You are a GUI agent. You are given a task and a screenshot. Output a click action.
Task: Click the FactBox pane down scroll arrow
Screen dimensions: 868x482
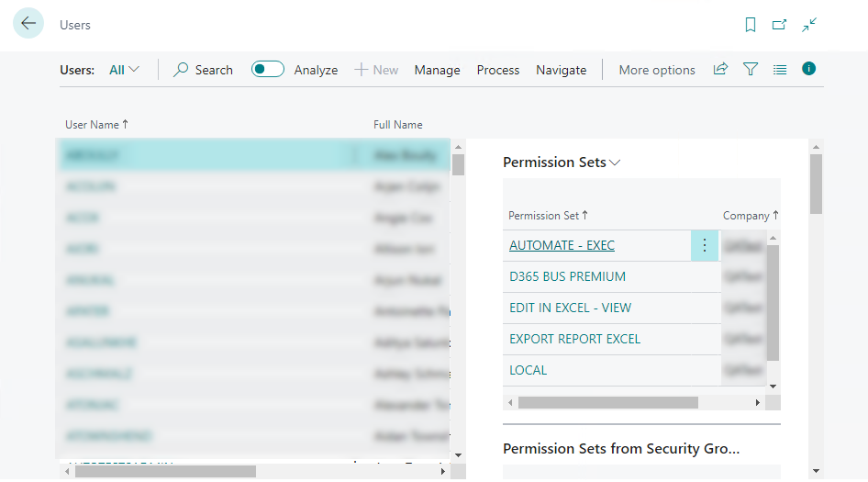(816, 471)
